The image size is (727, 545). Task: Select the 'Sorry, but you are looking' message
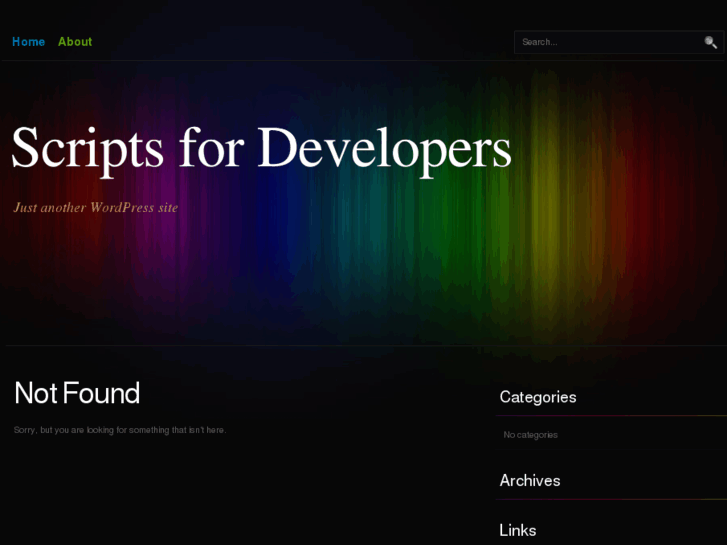coord(120,430)
